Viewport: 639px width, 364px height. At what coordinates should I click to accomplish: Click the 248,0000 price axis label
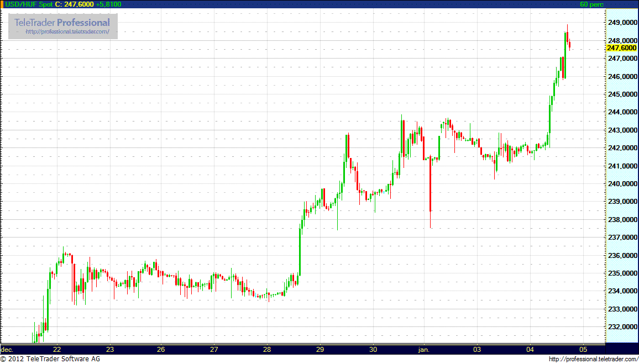coord(623,41)
